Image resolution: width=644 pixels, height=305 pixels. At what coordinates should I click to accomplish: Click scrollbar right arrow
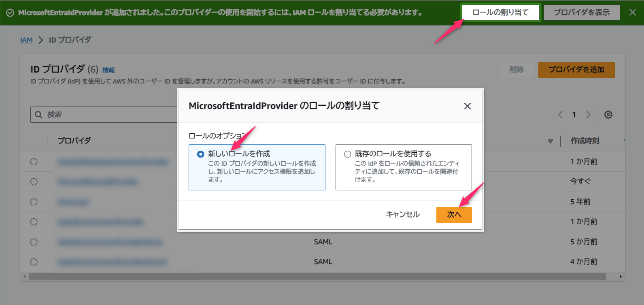coord(621,277)
